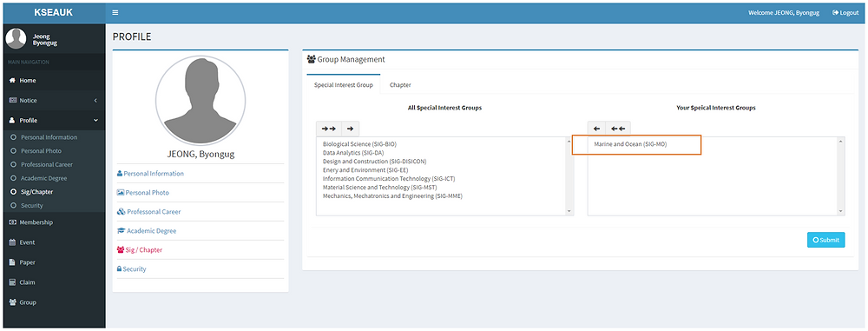Open Security link in profile card

point(131,269)
